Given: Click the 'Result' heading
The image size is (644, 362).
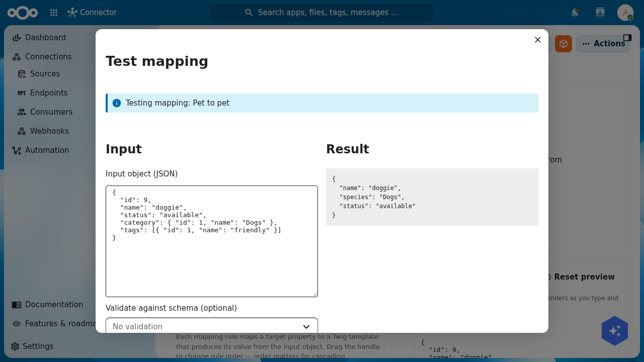Looking at the screenshot, I should [x=348, y=149].
